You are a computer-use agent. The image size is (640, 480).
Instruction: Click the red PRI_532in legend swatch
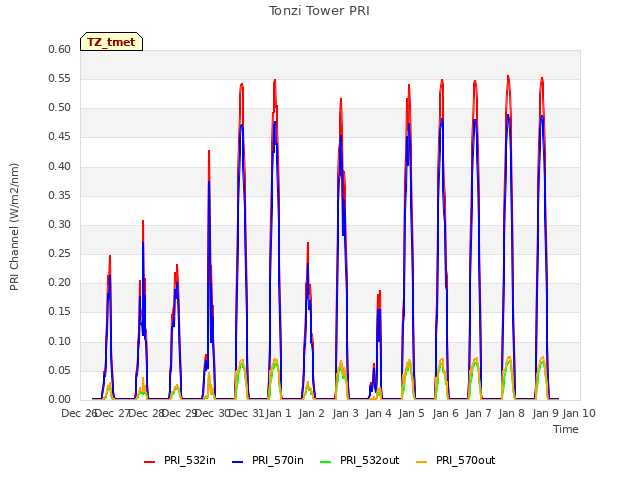149,462
